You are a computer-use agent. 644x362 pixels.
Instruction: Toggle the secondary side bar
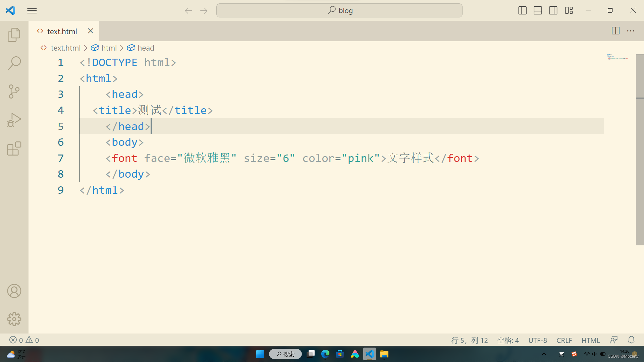pos(553,10)
